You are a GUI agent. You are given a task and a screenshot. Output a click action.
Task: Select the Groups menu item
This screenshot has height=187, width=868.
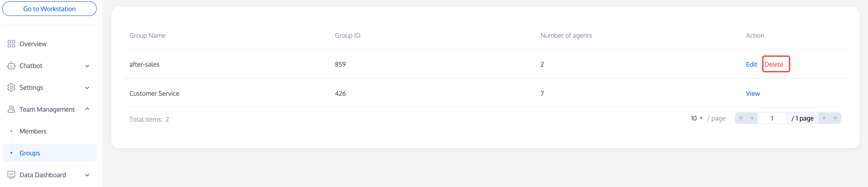pos(30,153)
